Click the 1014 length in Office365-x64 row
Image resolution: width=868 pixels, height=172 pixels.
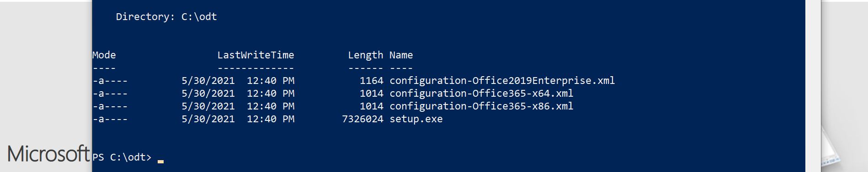click(372, 94)
